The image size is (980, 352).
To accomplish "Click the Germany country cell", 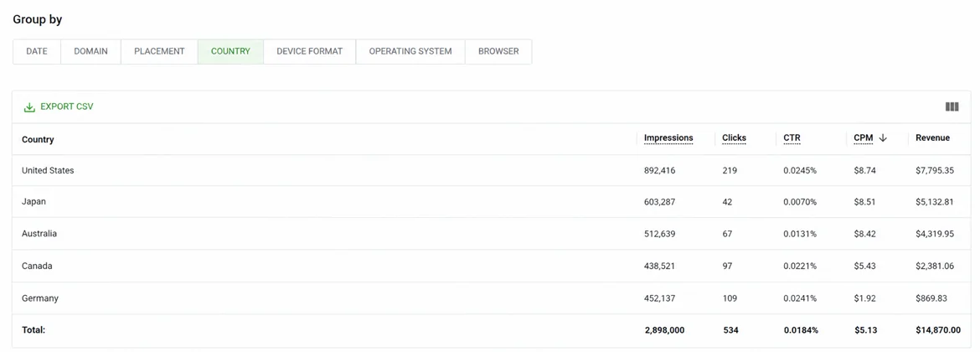I will pyautogui.click(x=40, y=298).
